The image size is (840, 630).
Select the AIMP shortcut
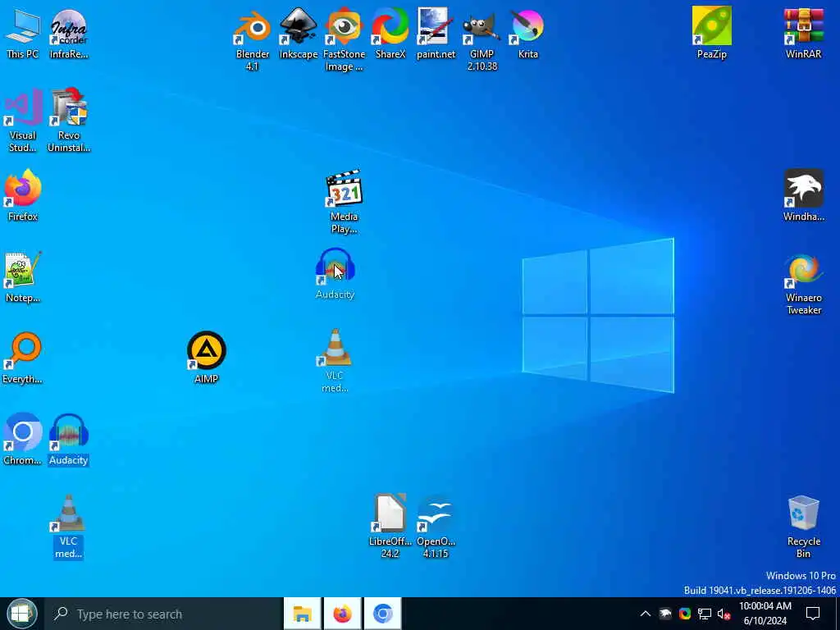point(206,358)
